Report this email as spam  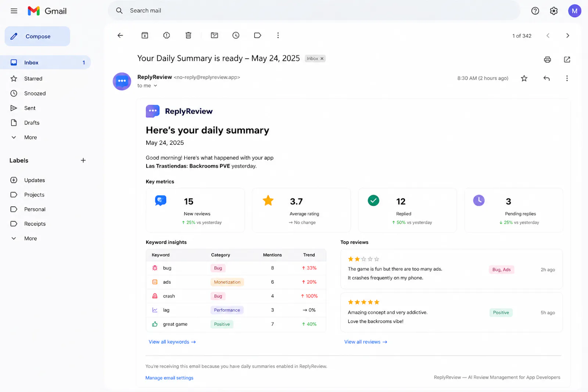point(166,35)
